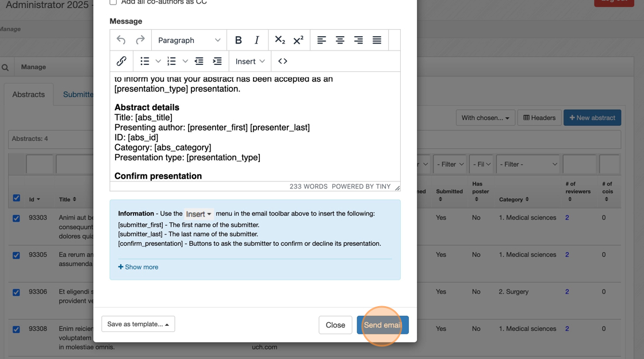The height and width of the screenshot is (359, 644).
Task: Open reviewers count link for abstract 93303
Action: coord(567,218)
